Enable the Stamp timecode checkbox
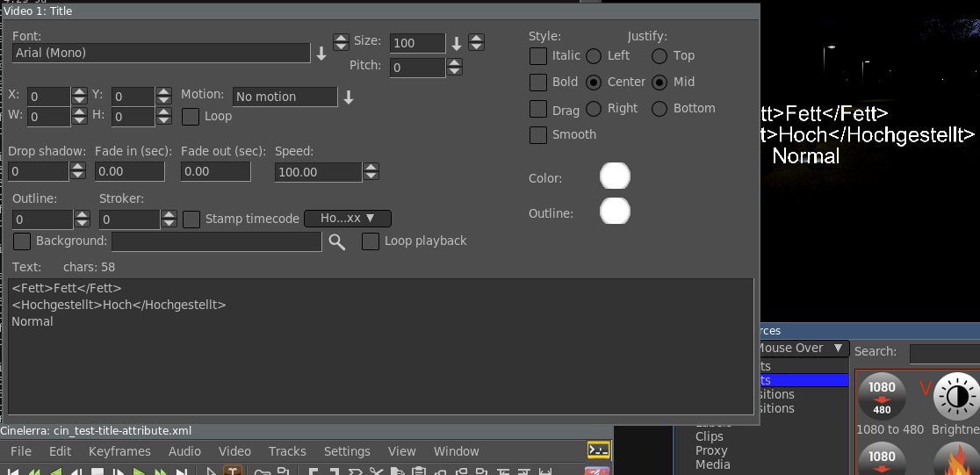 (191, 219)
